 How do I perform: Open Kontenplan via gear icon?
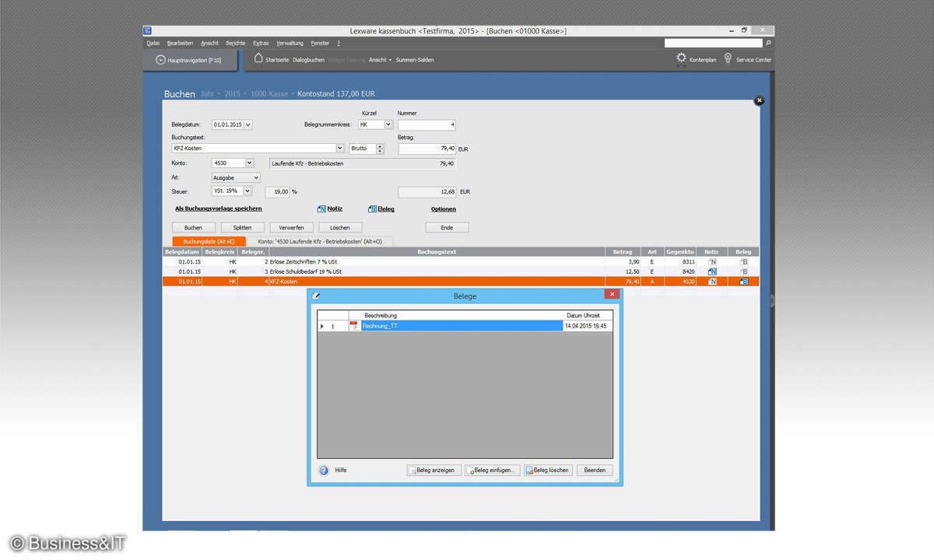[x=681, y=58]
